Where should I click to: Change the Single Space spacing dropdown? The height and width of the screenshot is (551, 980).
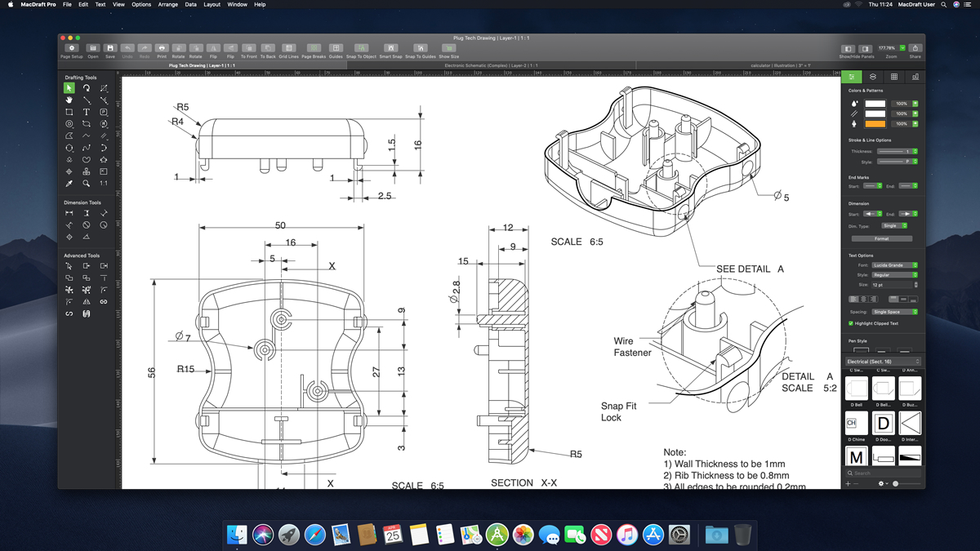coord(894,312)
